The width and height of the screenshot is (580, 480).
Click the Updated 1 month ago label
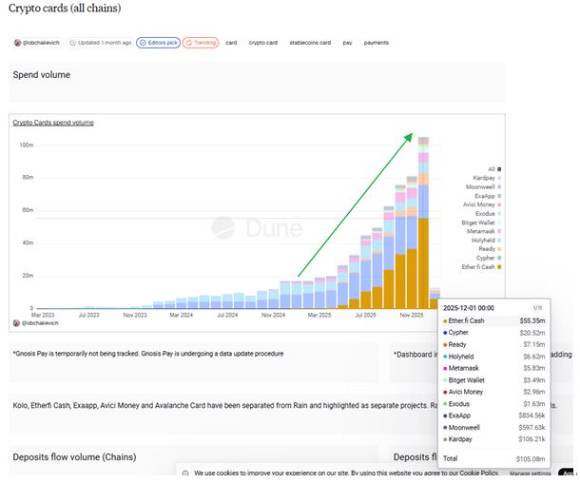coord(101,43)
